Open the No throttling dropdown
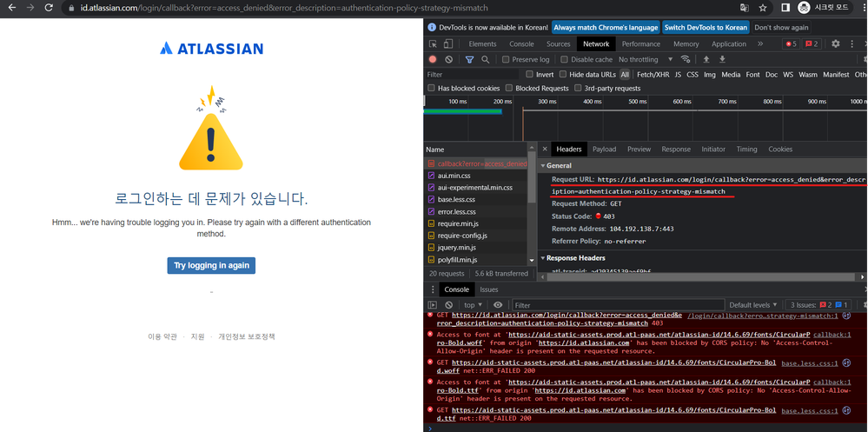 coord(646,59)
